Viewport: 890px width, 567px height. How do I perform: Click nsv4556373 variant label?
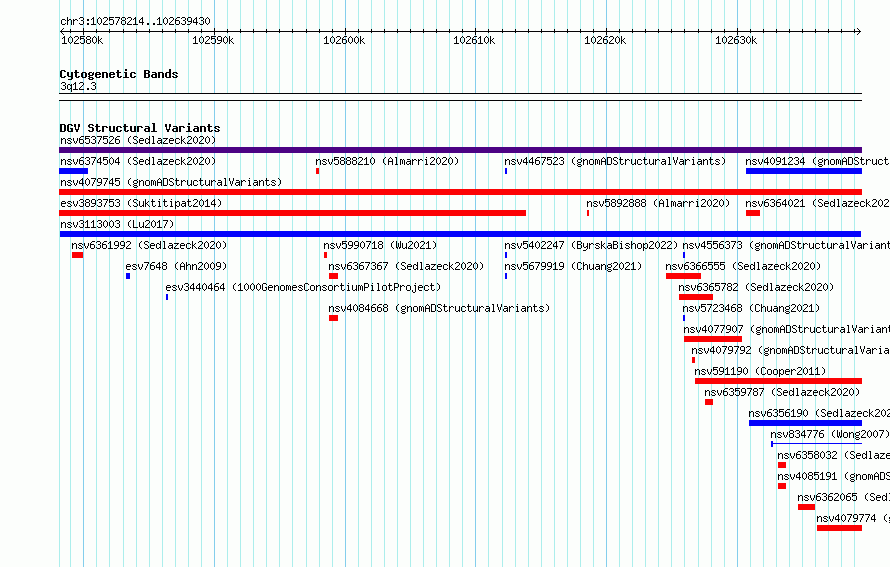786,245
